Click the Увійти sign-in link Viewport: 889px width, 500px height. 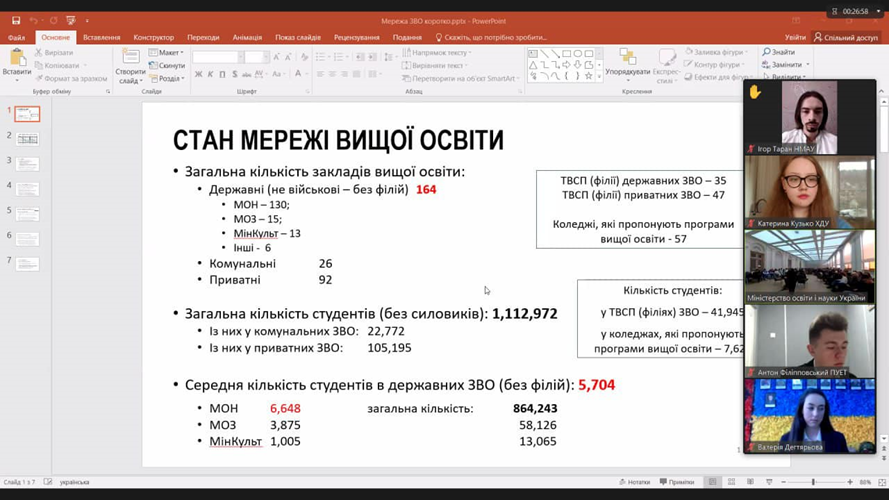(795, 37)
